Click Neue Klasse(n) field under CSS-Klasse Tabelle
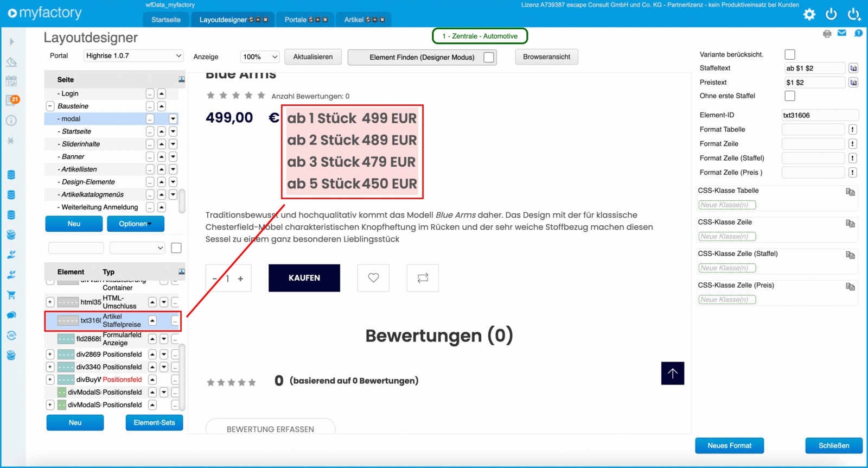Viewport: 868px width, 468px height. pos(727,205)
